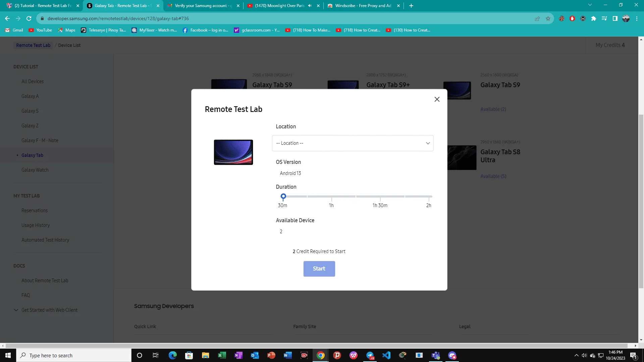Screen dimensions: 644x362
Task: Click Available (5) under Galaxy Tab S8 Ultra
Action: tap(493, 176)
